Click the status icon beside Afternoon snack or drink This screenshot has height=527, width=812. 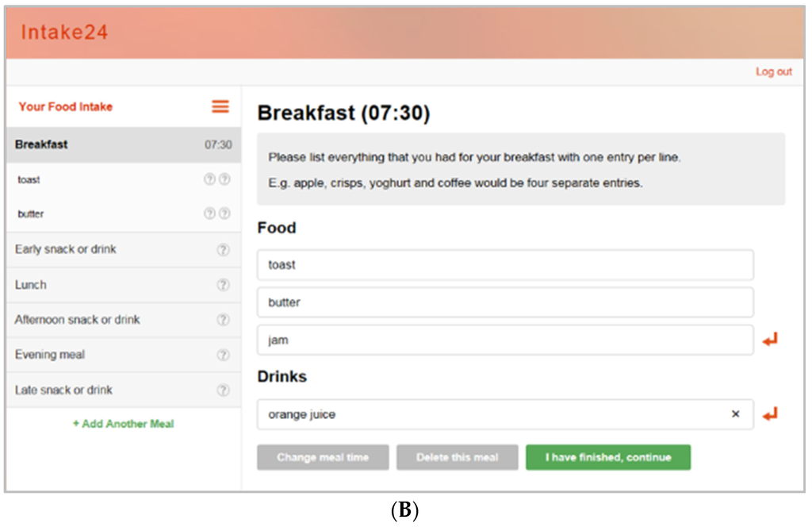coord(223,320)
